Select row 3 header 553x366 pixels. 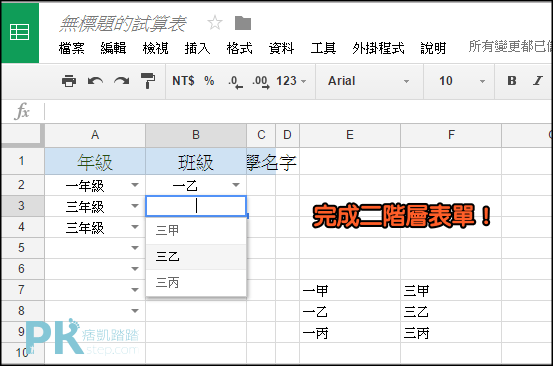pos(22,206)
